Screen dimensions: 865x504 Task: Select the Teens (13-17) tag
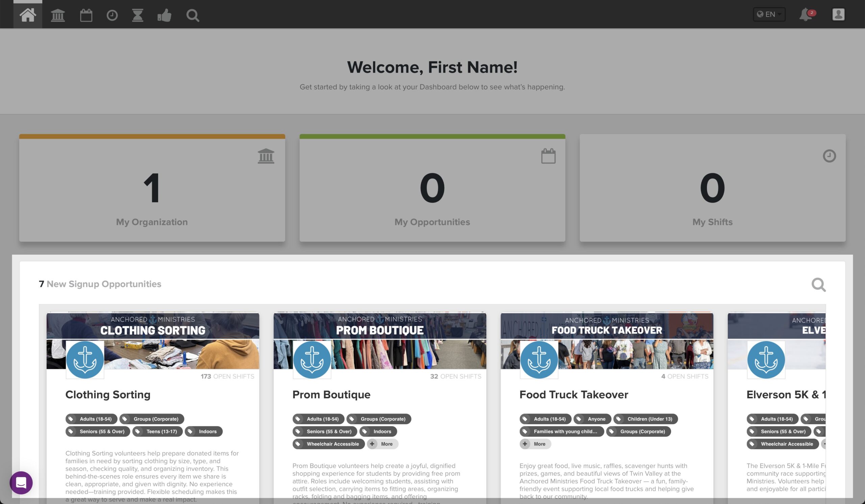pos(157,431)
